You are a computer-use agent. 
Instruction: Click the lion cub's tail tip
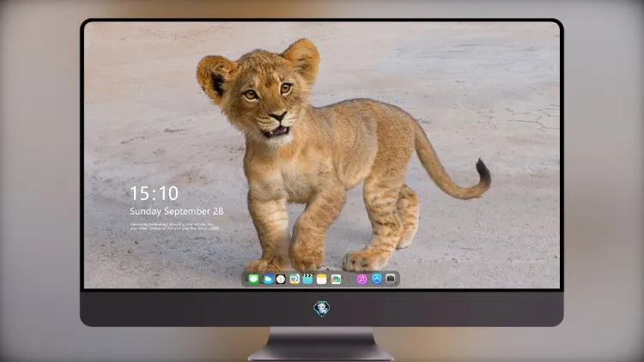click(x=483, y=172)
